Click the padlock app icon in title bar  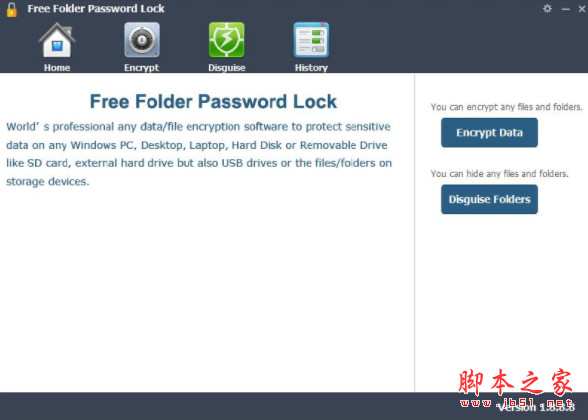tap(12, 10)
